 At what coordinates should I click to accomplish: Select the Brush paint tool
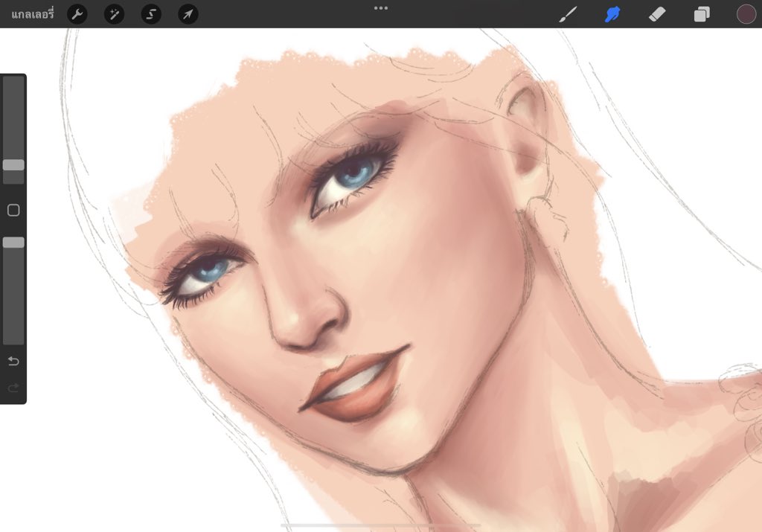click(568, 14)
